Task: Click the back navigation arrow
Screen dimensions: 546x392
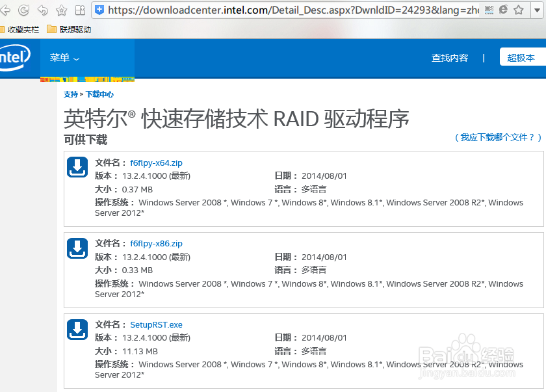Action: click(x=5, y=9)
